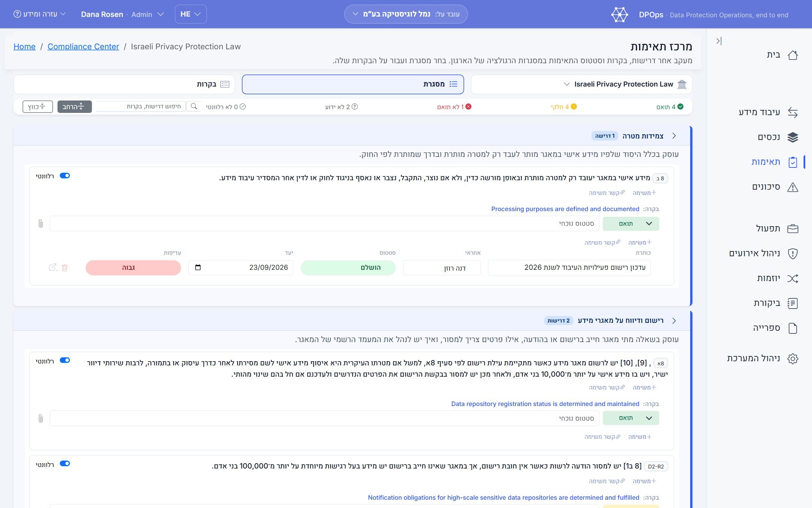Switch to the מסגרת tab

click(353, 84)
